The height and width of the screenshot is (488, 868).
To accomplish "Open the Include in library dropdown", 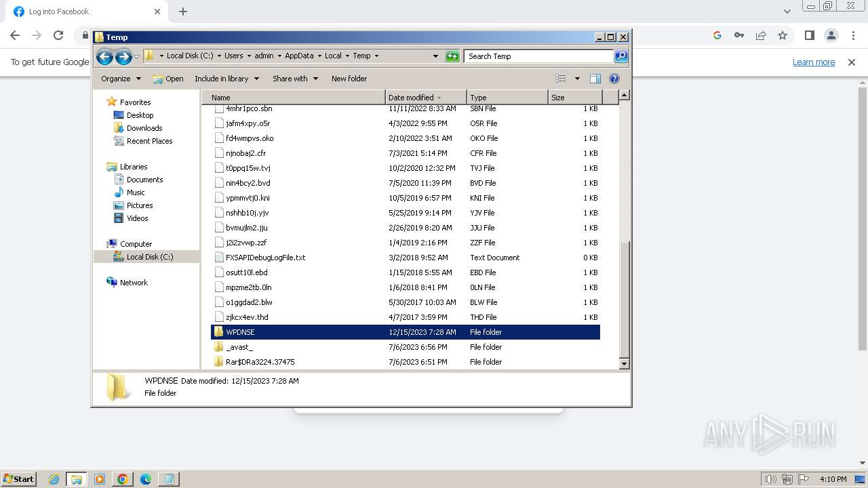I will tap(226, 79).
